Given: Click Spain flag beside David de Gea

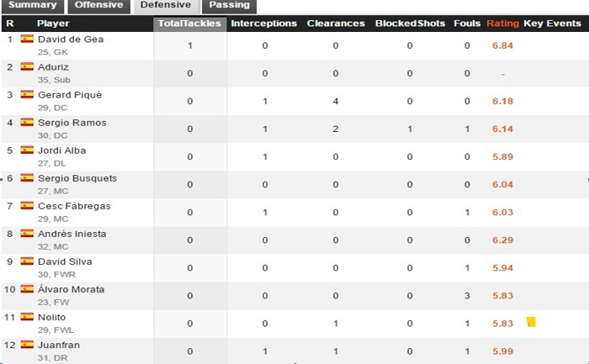Looking at the screenshot, I should (x=27, y=39).
